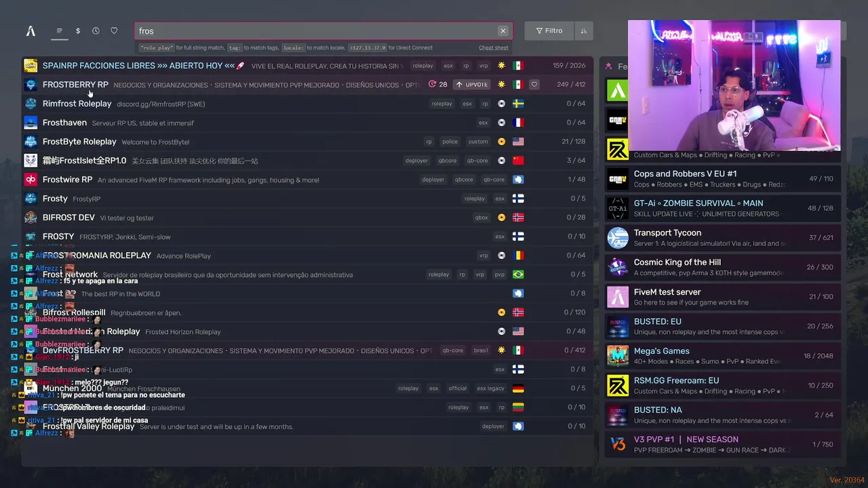Toggle the 'roleplay' tag on SPAINRP row

click(423, 66)
